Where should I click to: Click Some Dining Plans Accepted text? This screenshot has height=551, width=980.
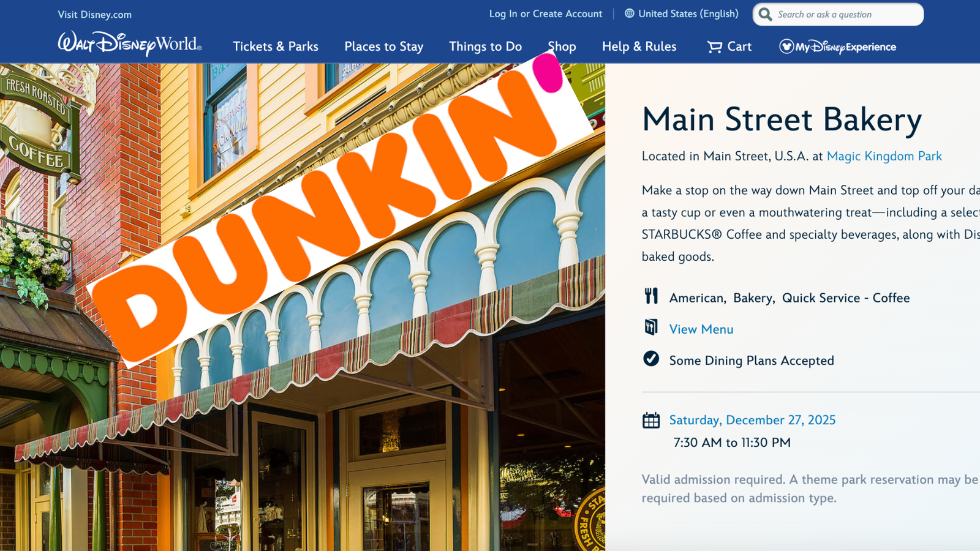(752, 361)
